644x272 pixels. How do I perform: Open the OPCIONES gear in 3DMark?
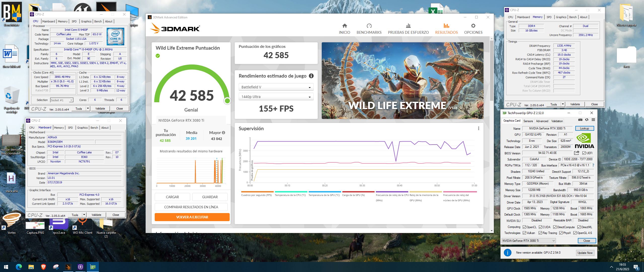coord(473,26)
